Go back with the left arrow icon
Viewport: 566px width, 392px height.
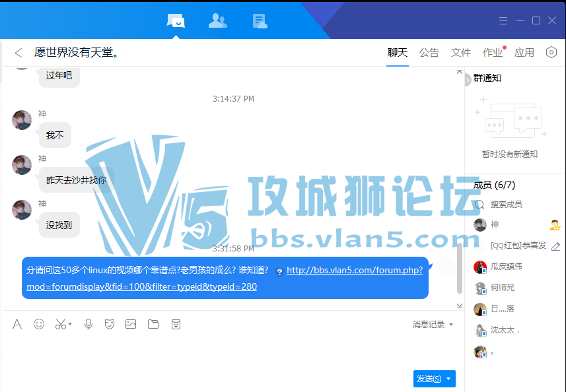pyautogui.click(x=18, y=53)
